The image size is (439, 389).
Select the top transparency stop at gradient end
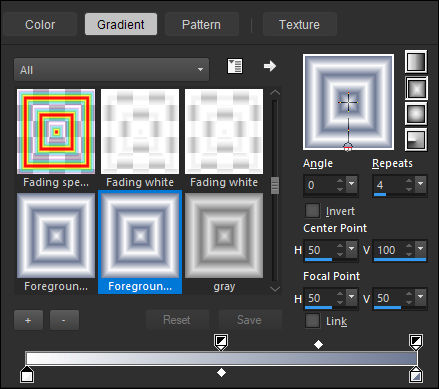point(416,342)
